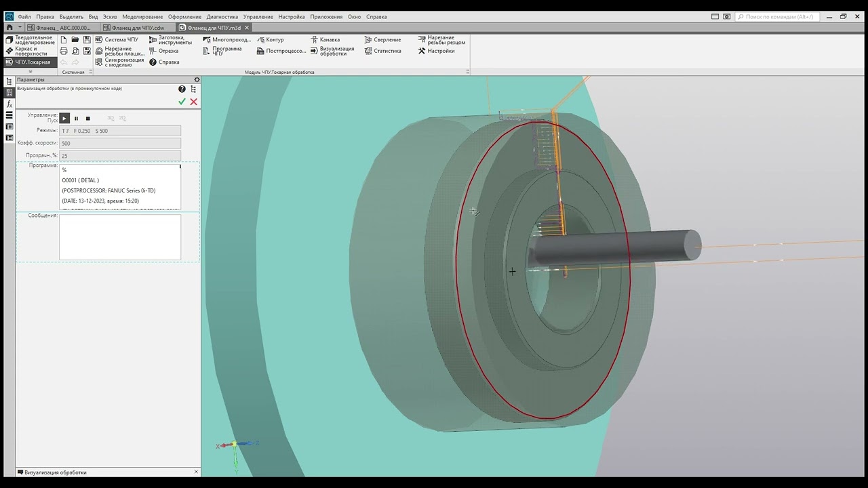Switch visualization to 2D mode
Viewport: 868px width, 488px height.
pyautogui.click(x=122, y=118)
